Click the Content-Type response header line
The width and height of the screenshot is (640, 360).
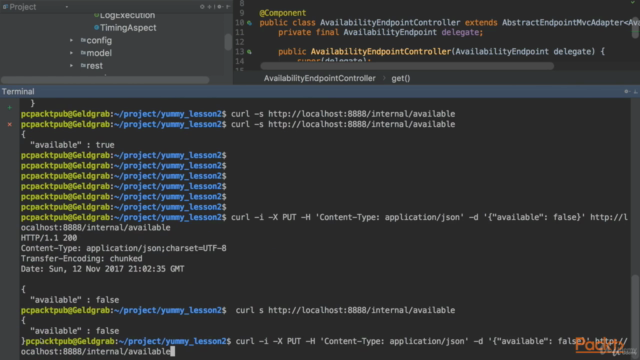click(x=124, y=248)
